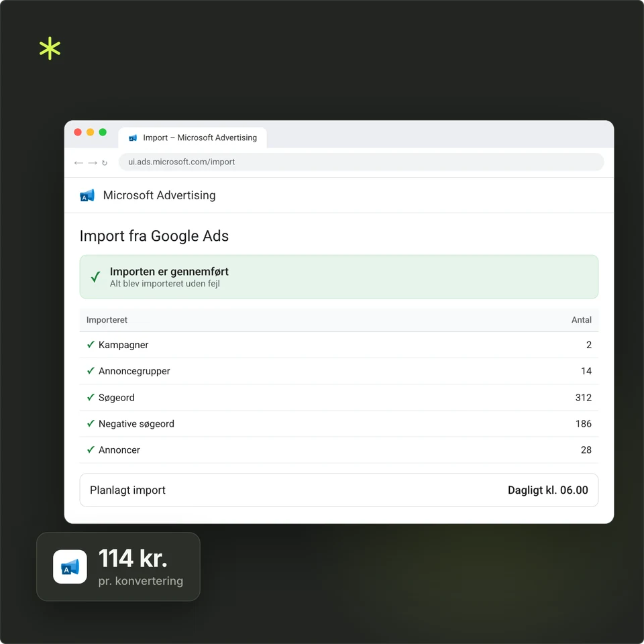The image size is (644, 644).
Task: Click the yellow minimize window button
Action: 91,132
